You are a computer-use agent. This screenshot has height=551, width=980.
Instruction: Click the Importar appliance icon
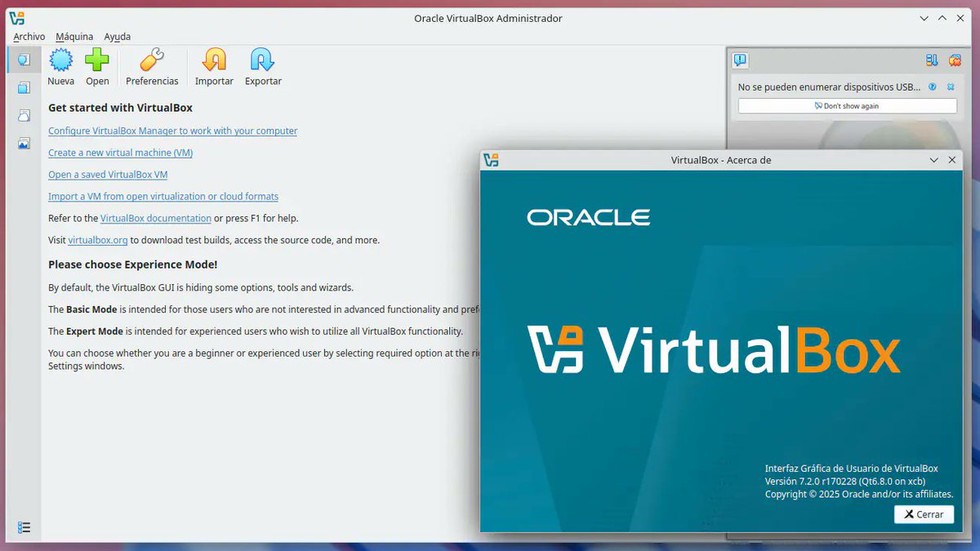214,60
